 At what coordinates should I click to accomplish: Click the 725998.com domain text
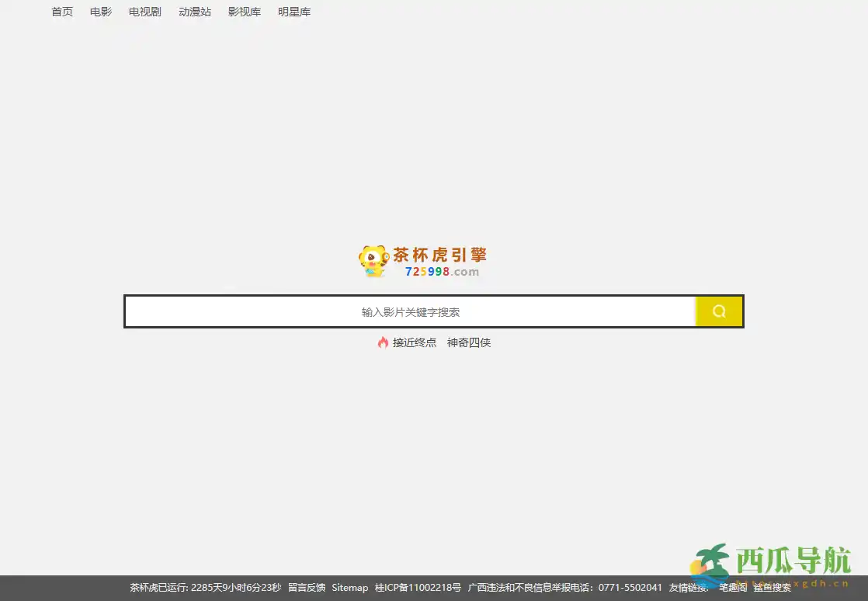pos(442,272)
